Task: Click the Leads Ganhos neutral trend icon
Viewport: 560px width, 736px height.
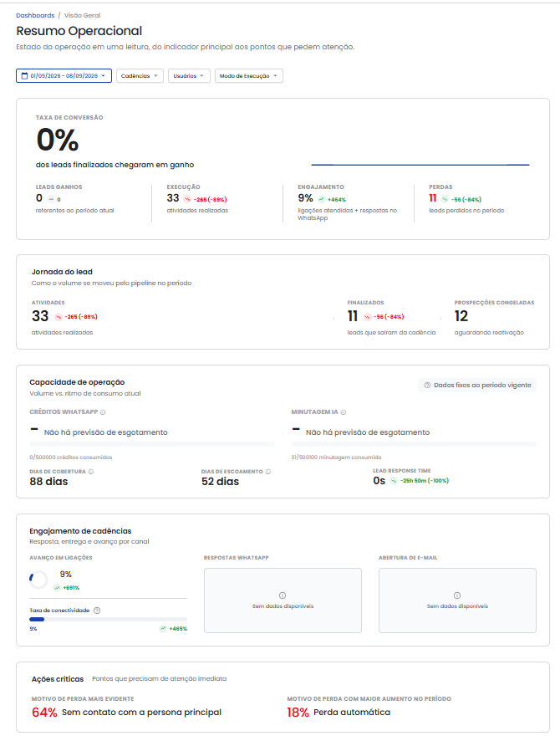Action: click(51, 199)
